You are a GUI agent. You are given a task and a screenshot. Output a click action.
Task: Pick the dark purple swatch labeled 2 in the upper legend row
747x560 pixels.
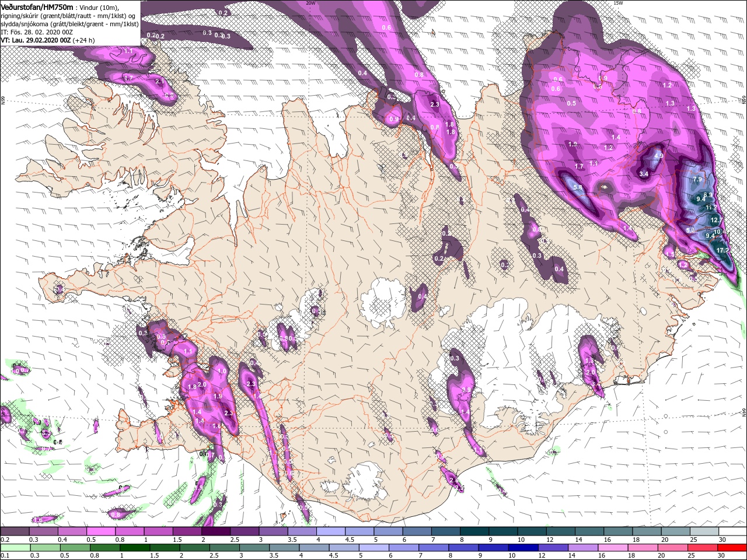[215, 531]
